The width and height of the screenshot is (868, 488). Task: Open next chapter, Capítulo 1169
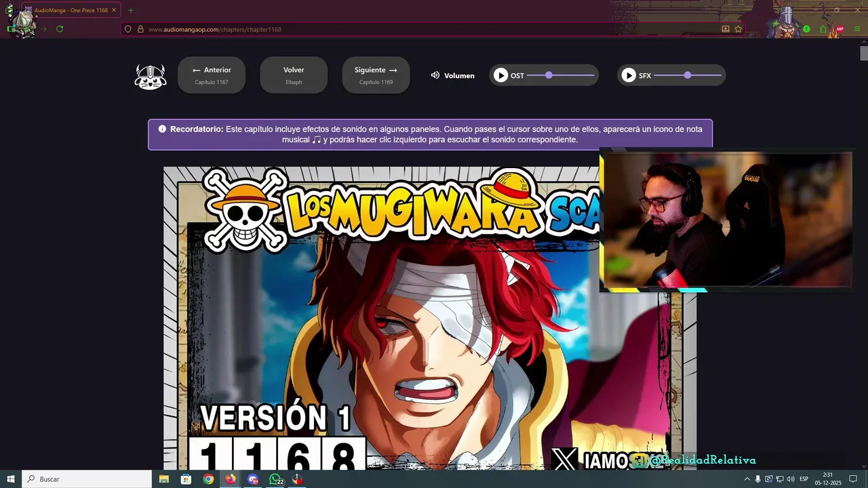click(376, 75)
